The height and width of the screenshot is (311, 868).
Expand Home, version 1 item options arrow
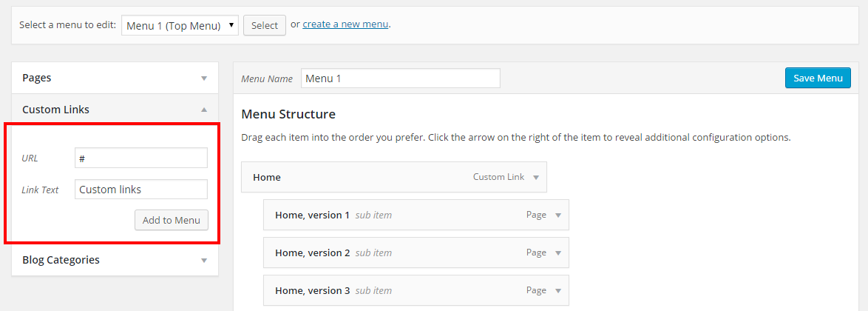click(x=558, y=215)
